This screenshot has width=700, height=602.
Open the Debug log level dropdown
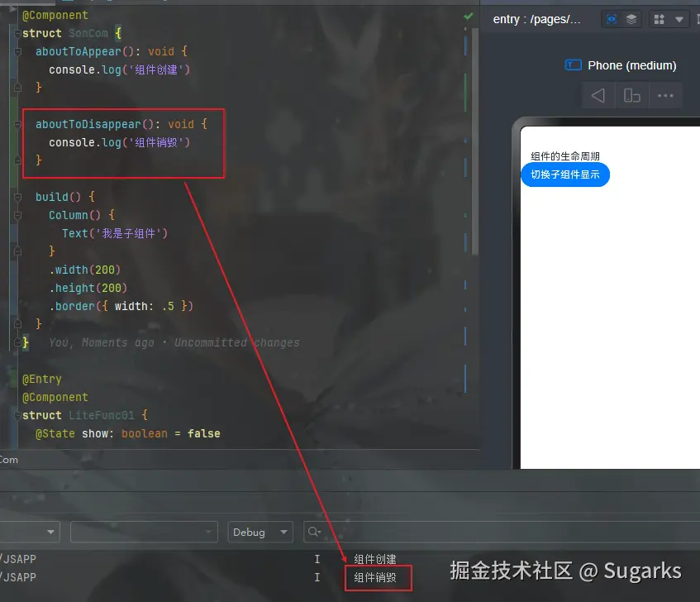[x=260, y=532]
